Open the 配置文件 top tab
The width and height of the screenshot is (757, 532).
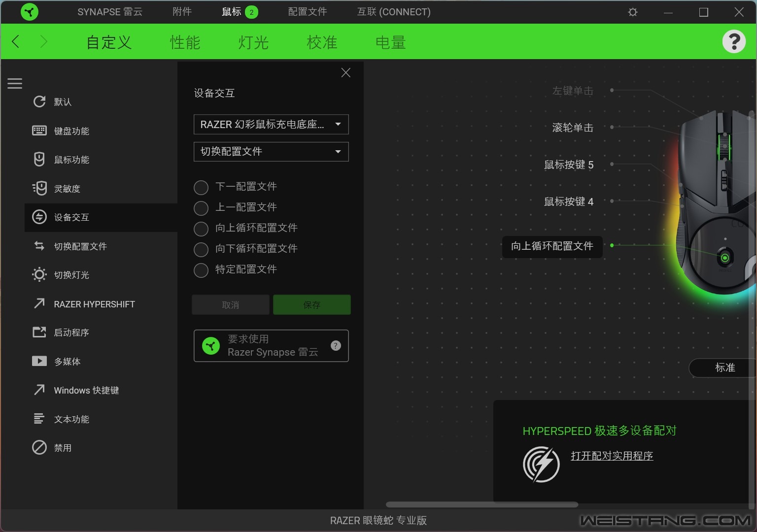pos(308,12)
